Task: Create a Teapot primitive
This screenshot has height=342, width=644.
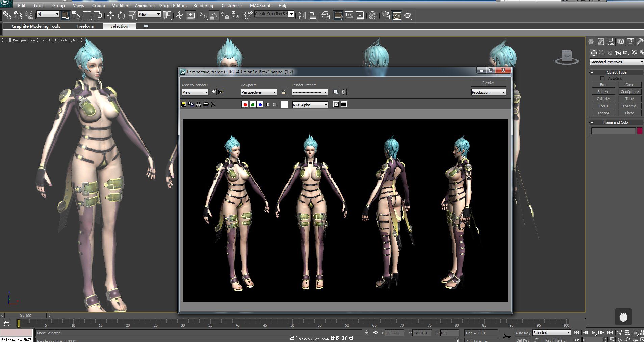Action: pyautogui.click(x=603, y=113)
